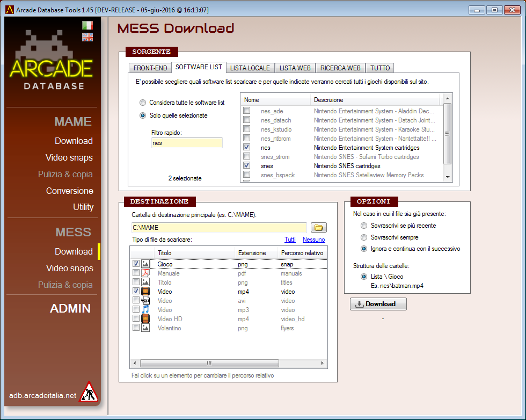Click the Filtro rapido text field
This screenshot has width=526, height=420.
(x=187, y=143)
